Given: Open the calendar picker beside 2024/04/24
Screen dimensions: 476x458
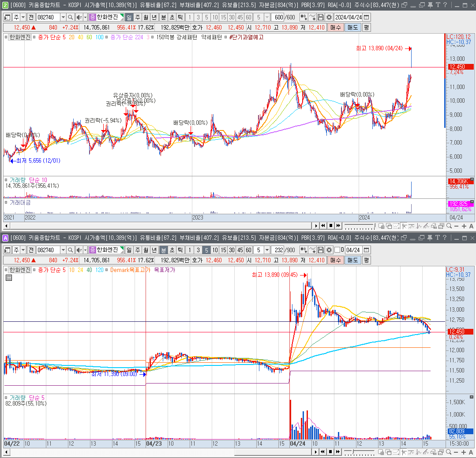Looking at the screenshot, I should (367, 17).
